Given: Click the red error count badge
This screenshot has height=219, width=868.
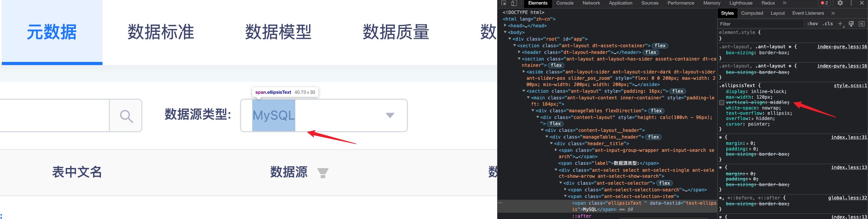Looking at the screenshot, I should click(824, 3).
